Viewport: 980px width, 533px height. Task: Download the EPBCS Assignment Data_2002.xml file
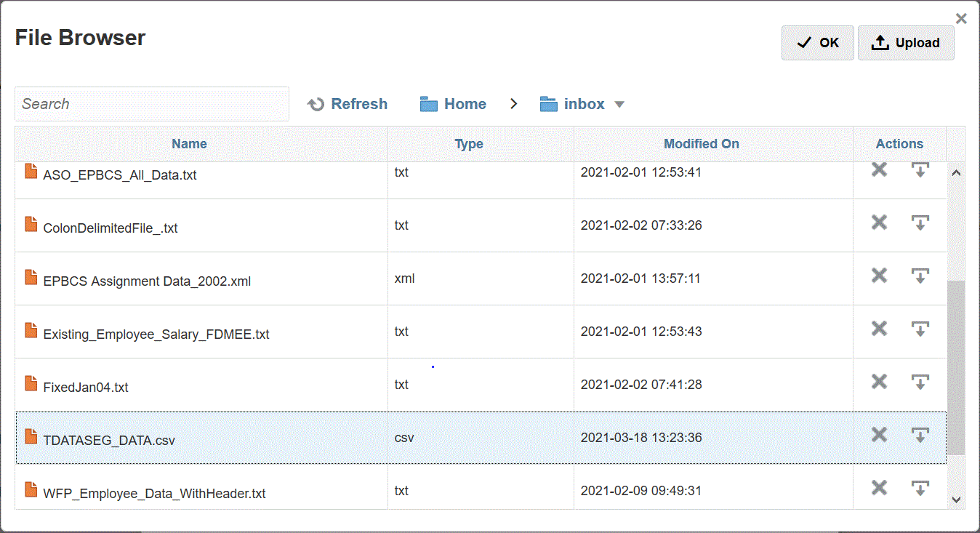click(920, 276)
